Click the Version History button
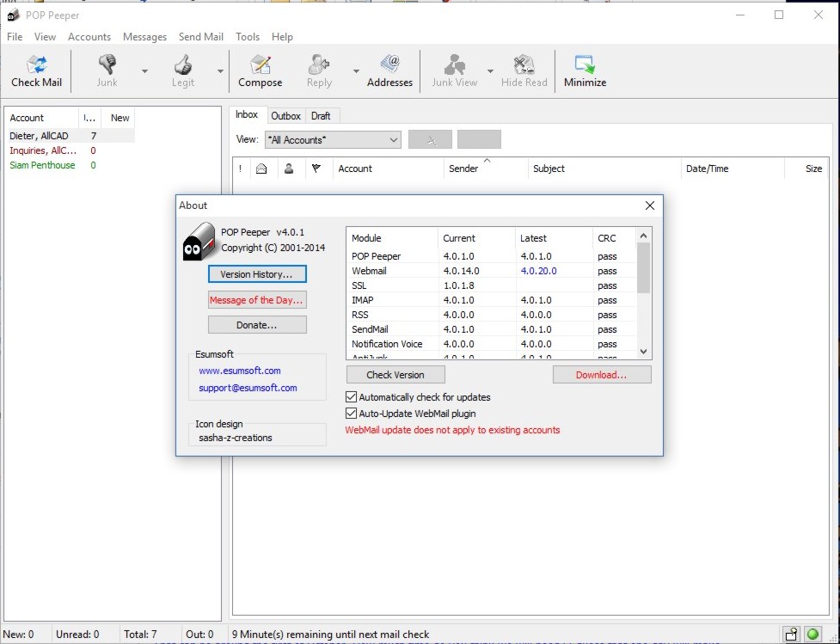 coord(257,273)
